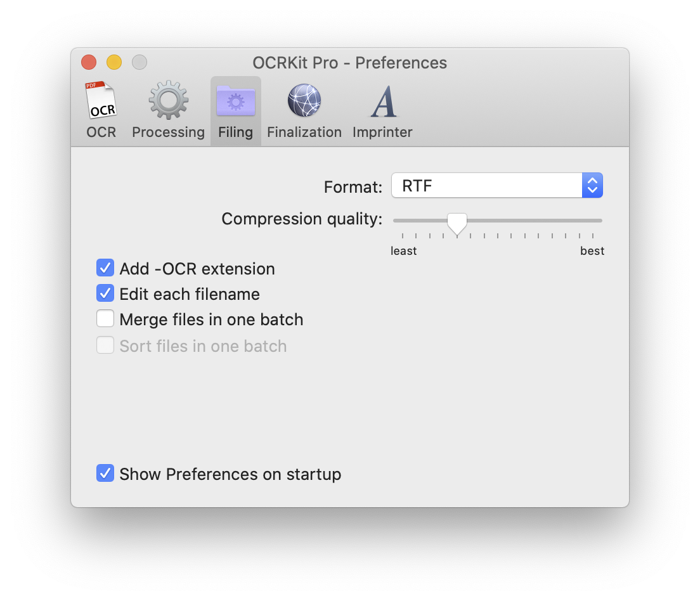Open the Finalization globe icon

(x=304, y=100)
